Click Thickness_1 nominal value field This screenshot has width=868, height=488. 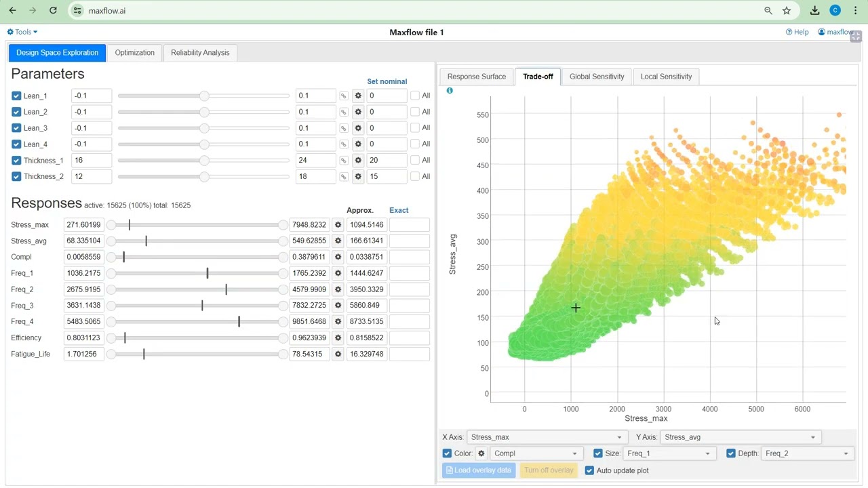pyautogui.click(x=387, y=160)
